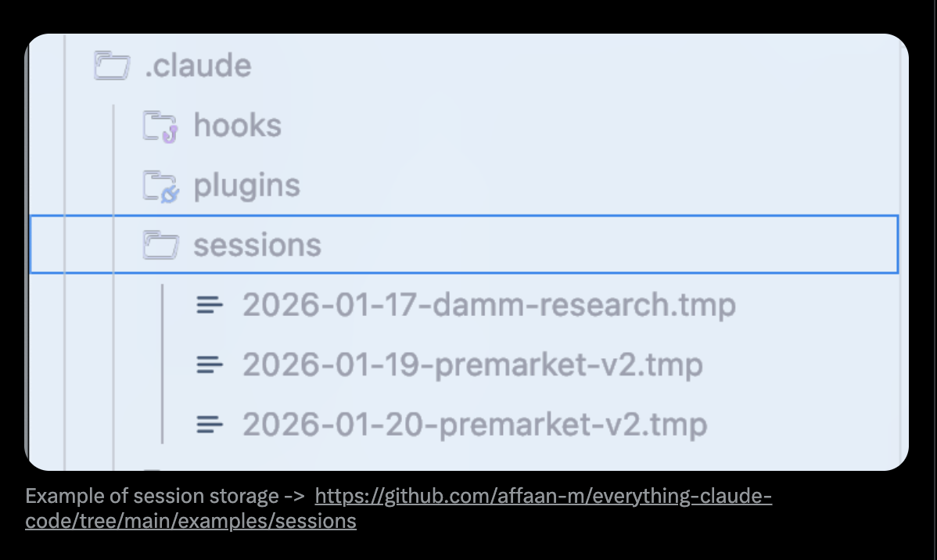
Task: Click the file icon beside 2026-01-20-premarket-v2.tmp
Action: (209, 425)
